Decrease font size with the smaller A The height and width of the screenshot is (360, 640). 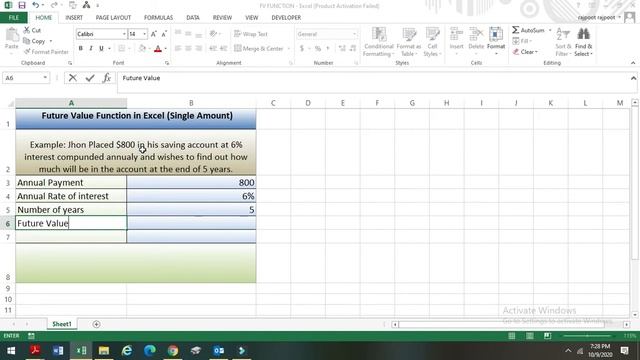click(164, 34)
